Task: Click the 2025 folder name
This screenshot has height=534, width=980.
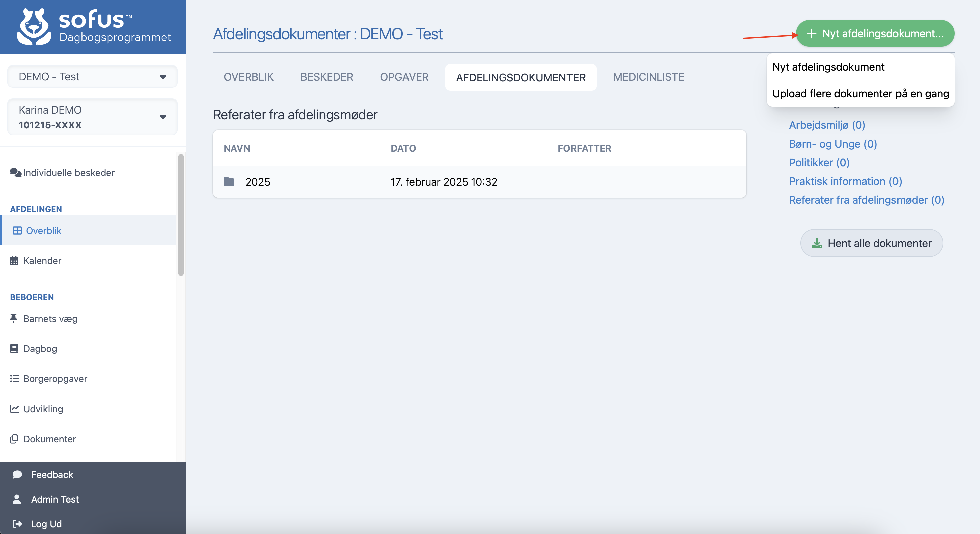Action: 258,182
